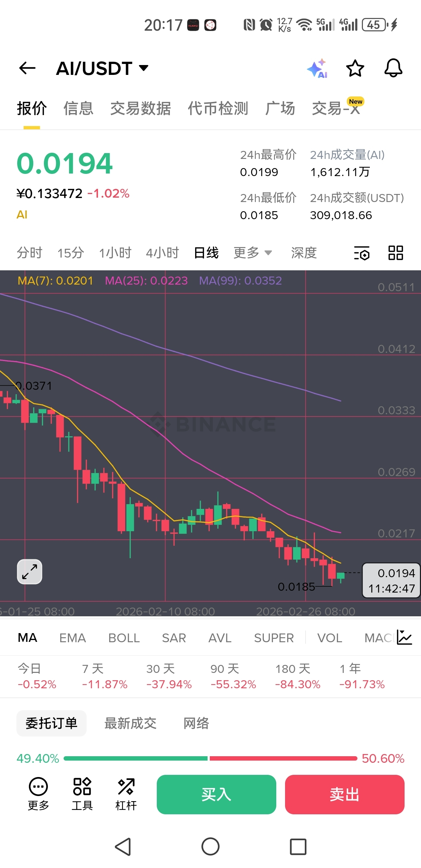The image size is (421, 868).
Task: Open price alert bell icon
Action: pos(393,68)
